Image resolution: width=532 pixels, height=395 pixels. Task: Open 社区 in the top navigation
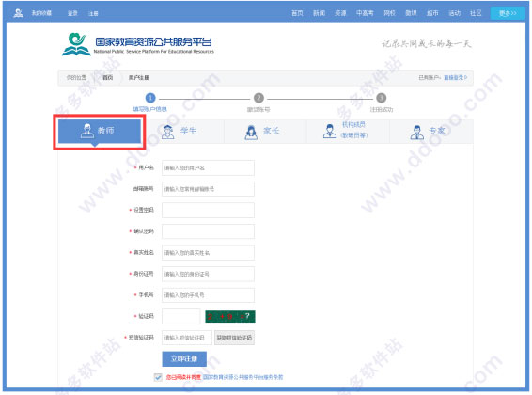tap(476, 13)
